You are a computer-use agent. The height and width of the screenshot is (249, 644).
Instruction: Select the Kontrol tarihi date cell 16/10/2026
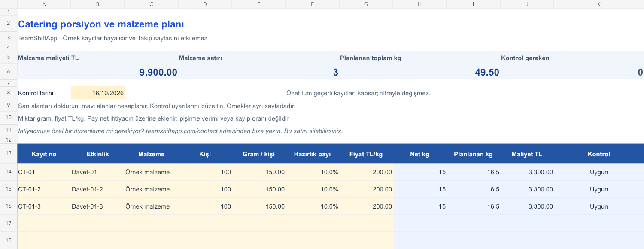pyautogui.click(x=97, y=93)
